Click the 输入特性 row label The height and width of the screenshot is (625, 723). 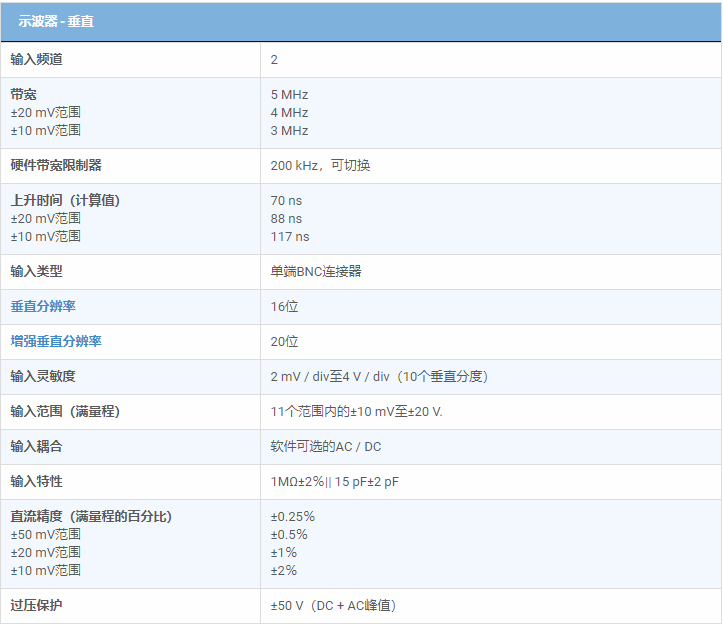coord(37,481)
